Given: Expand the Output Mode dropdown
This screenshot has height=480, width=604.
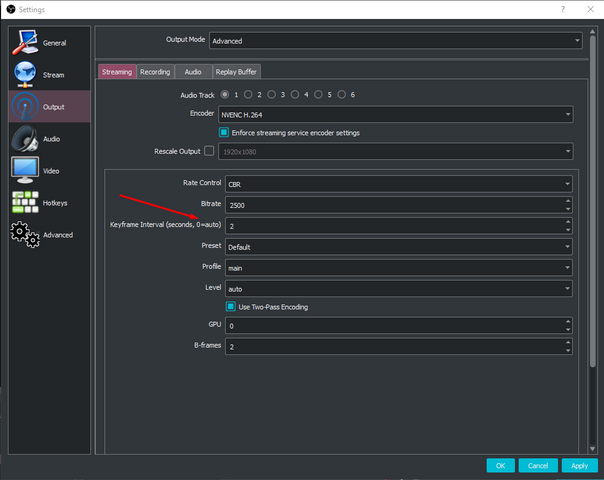Looking at the screenshot, I should point(395,41).
